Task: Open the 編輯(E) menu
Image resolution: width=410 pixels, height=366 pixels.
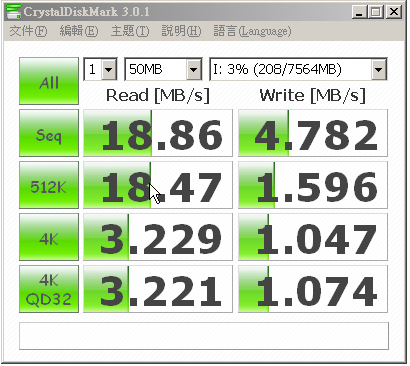Action: coord(79,31)
